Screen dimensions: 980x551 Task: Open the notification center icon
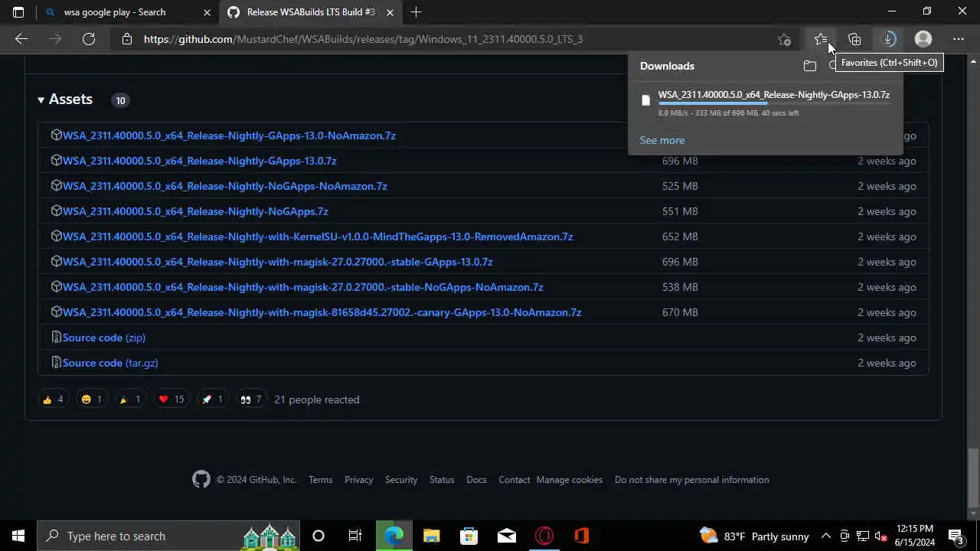pyautogui.click(x=955, y=536)
